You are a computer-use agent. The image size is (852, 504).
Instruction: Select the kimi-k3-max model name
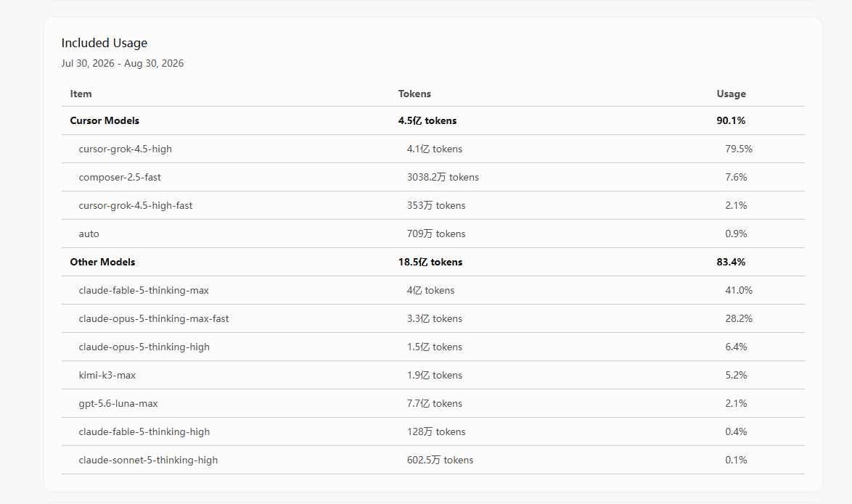[x=107, y=375]
